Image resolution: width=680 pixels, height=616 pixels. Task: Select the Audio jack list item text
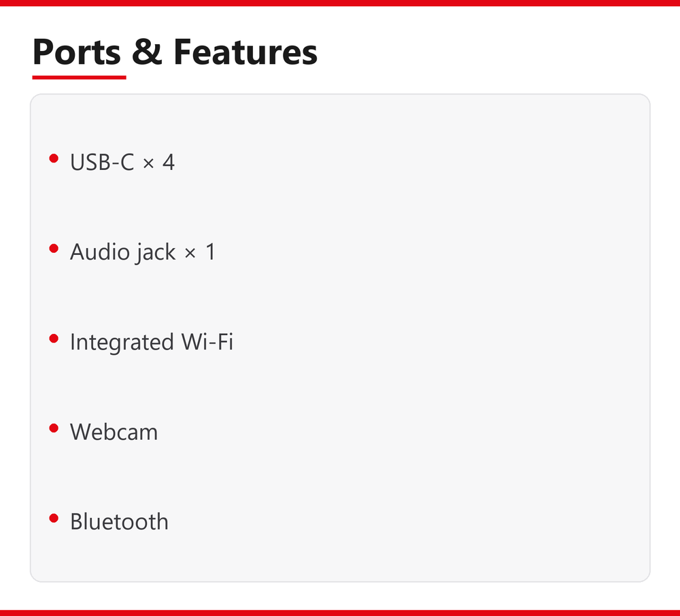coord(143,252)
